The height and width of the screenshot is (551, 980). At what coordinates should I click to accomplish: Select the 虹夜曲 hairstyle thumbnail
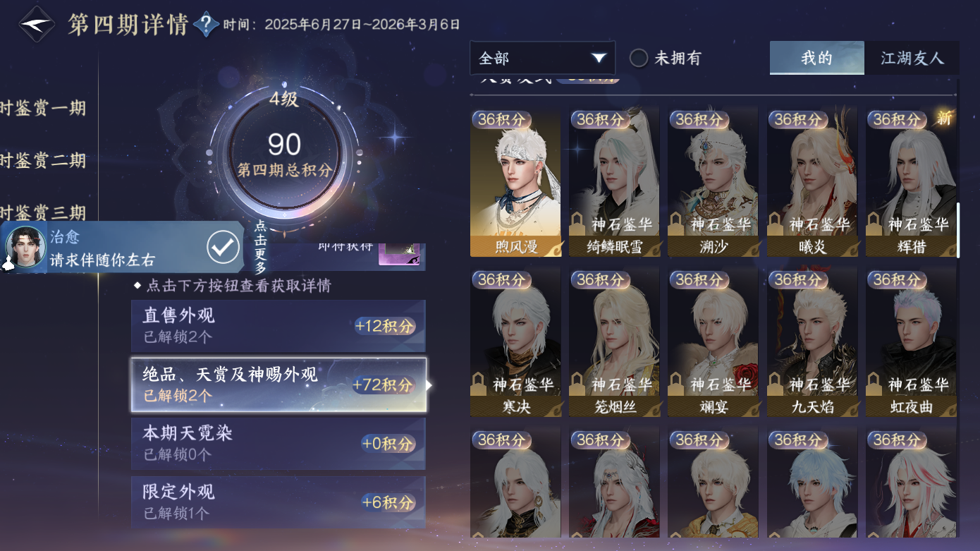tap(911, 342)
